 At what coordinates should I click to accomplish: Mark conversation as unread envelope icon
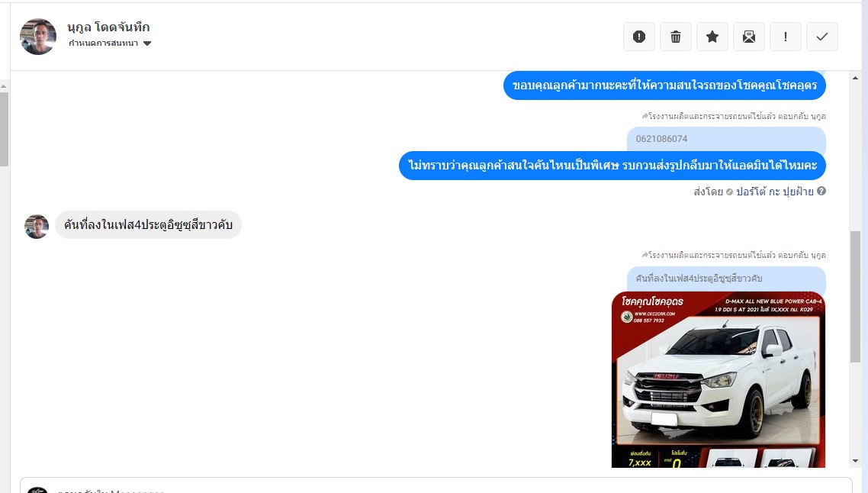pyautogui.click(x=748, y=37)
